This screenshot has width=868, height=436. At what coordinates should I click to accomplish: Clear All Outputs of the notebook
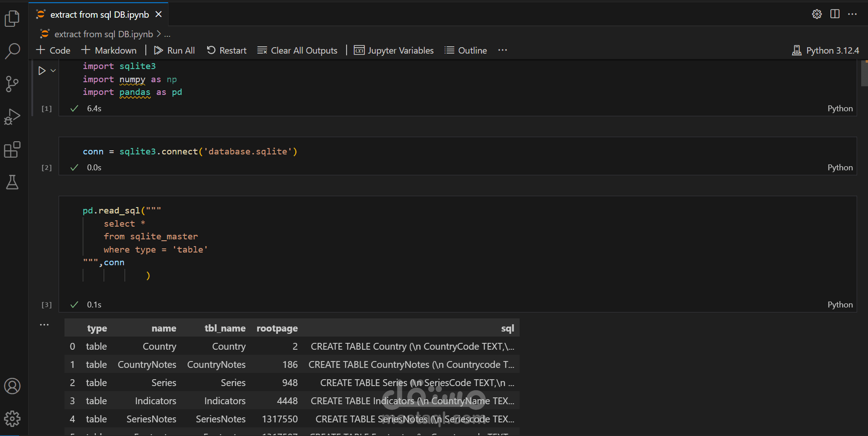click(x=298, y=50)
